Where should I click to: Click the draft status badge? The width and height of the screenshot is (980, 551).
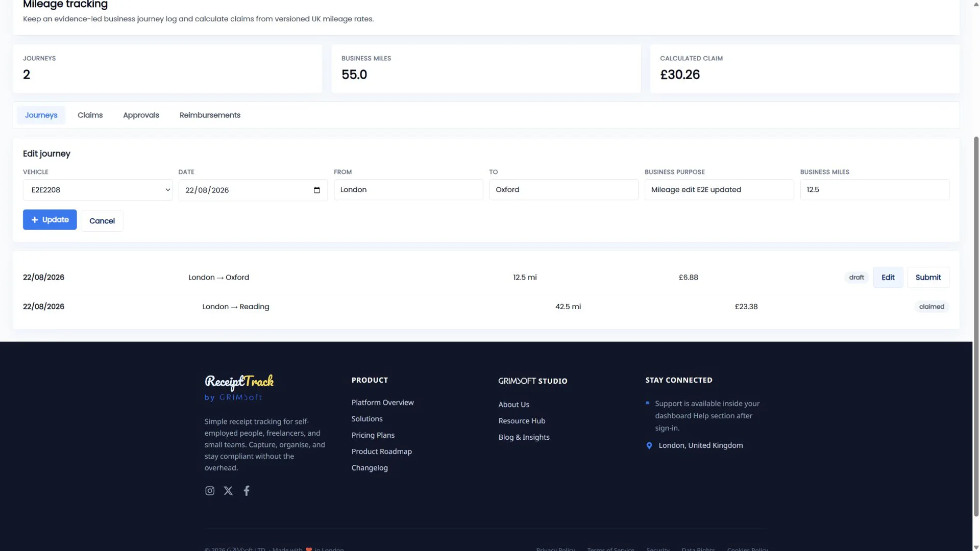coord(856,278)
